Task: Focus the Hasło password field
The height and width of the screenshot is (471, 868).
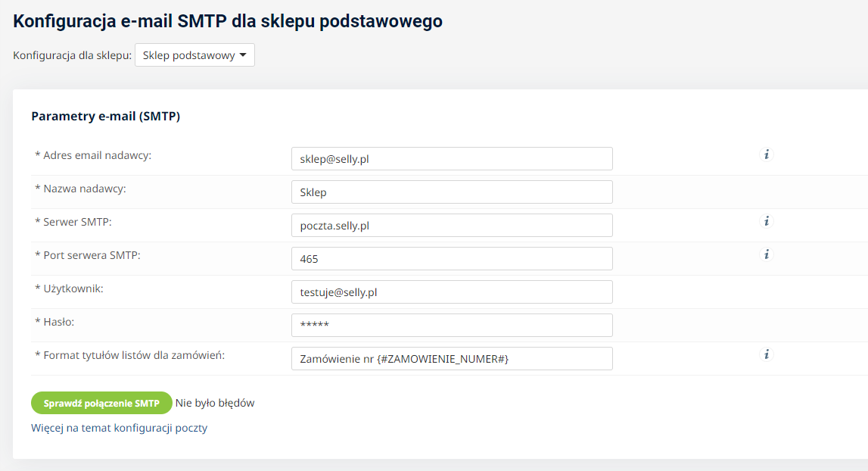Action: click(451, 326)
